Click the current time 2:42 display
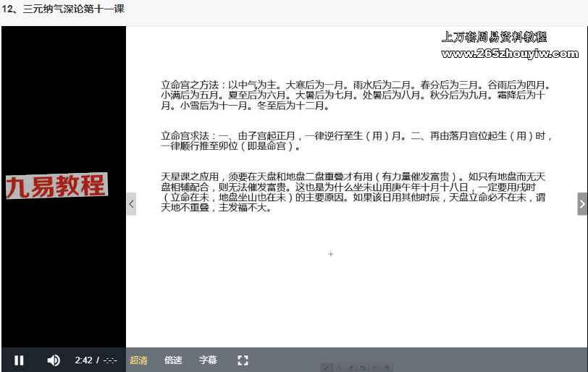 click(83, 360)
